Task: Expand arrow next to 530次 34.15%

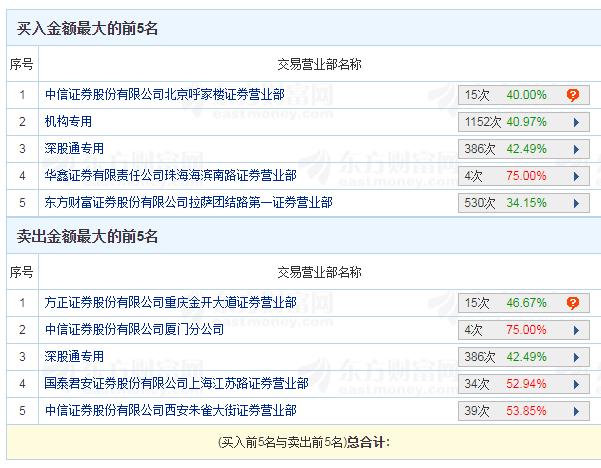Action: pyautogui.click(x=576, y=203)
